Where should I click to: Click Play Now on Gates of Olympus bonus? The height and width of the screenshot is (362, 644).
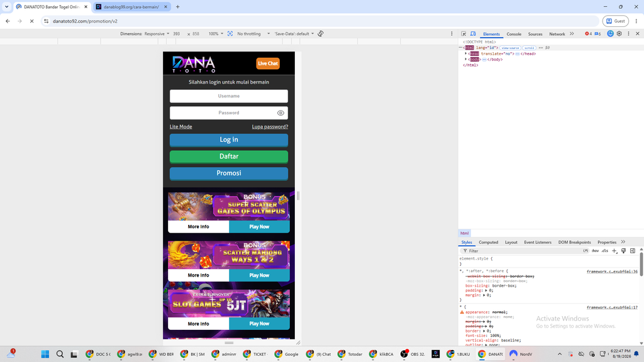click(259, 226)
